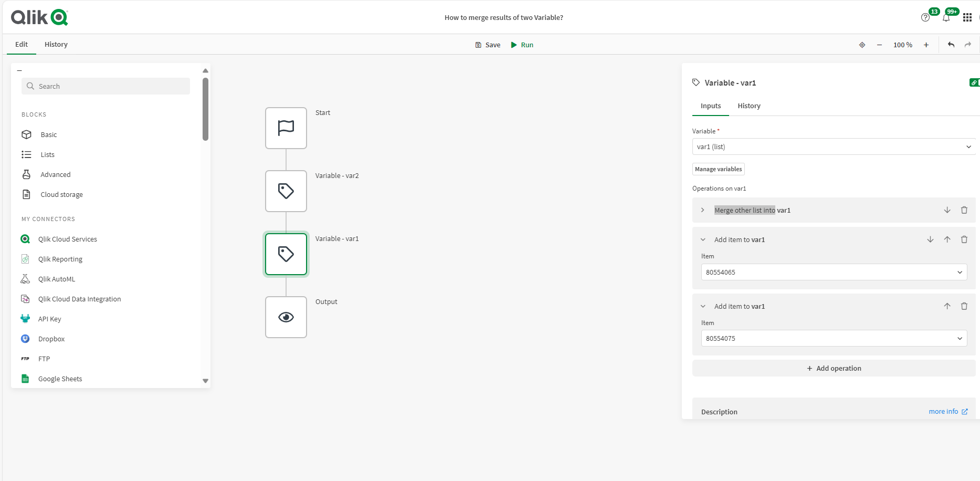The image size is (980, 481).
Task: Click the automation title 'How to merge results of two Variable?'
Action: [x=504, y=17]
